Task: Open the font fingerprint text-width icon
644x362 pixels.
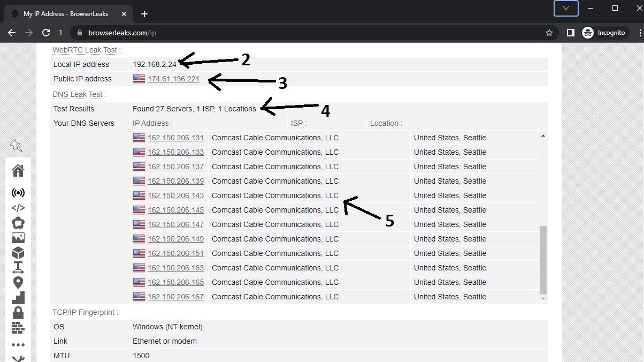Action: (18, 267)
